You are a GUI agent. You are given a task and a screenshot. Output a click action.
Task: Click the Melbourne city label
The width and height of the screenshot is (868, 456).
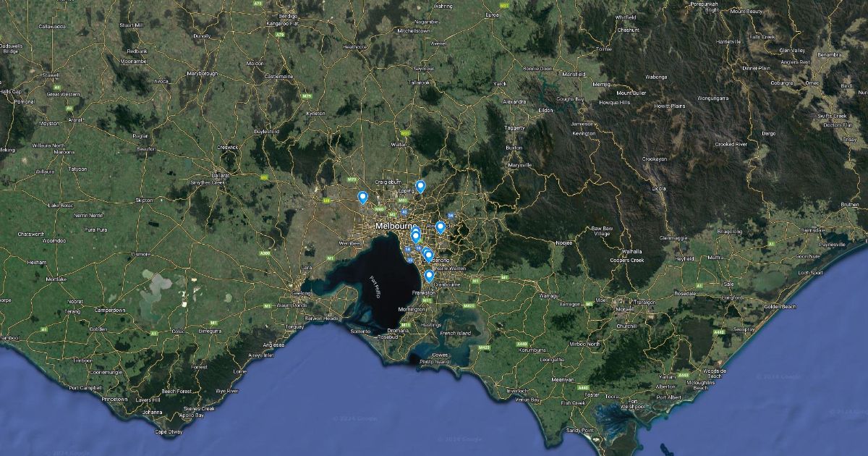click(393, 226)
